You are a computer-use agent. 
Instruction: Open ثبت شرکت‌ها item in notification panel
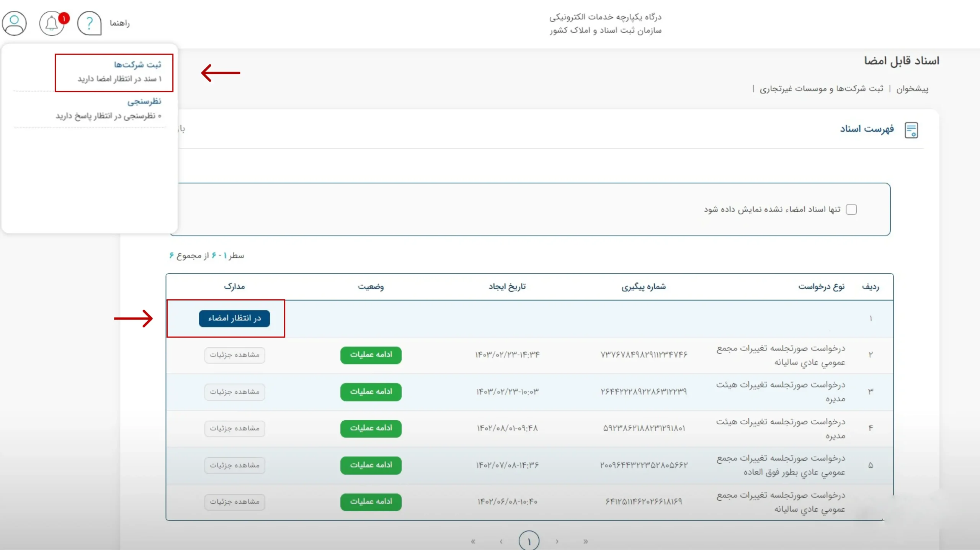coord(137,65)
